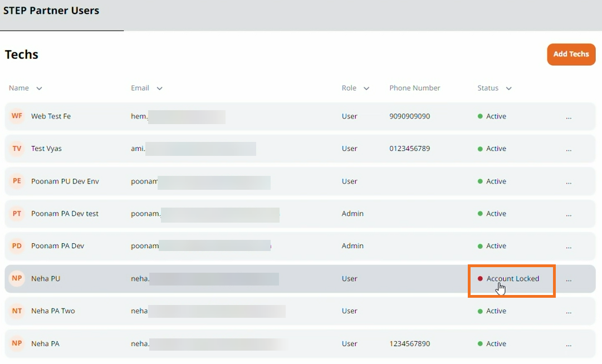
Task: Click the Phone Number column header
Action: coord(415,88)
